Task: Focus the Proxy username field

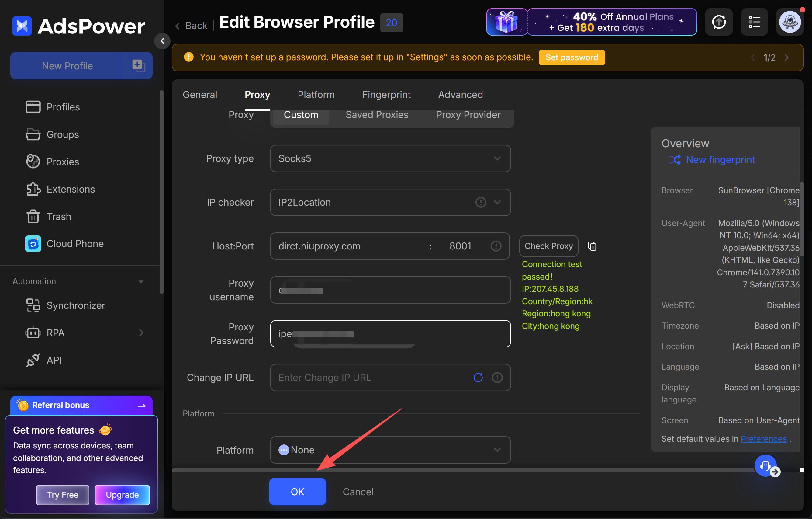Action: [390, 290]
